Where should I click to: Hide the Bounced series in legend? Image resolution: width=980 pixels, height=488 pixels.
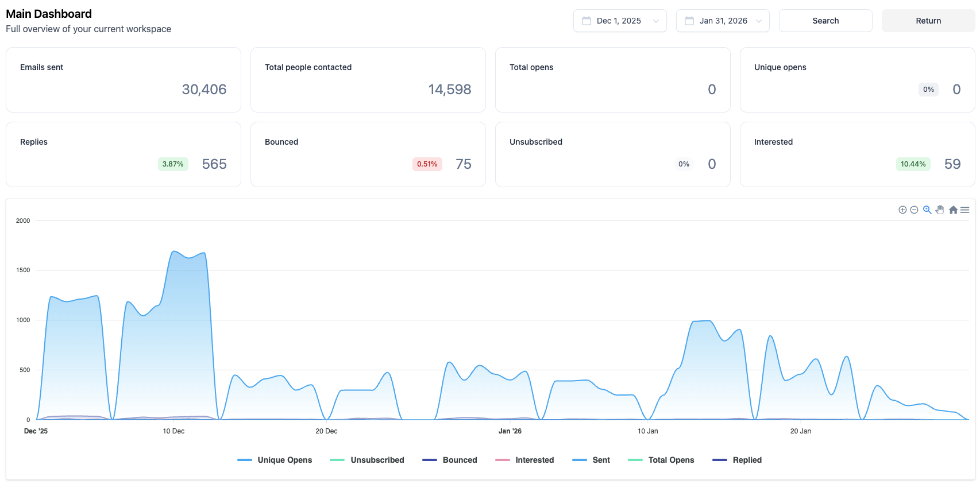coord(450,460)
